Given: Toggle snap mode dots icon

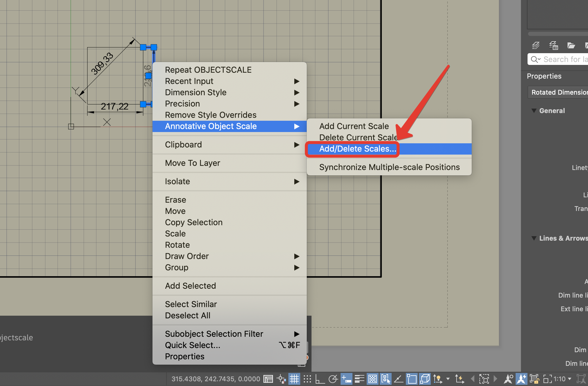Looking at the screenshot, I should pyautogui.click(x=307, y=379).
